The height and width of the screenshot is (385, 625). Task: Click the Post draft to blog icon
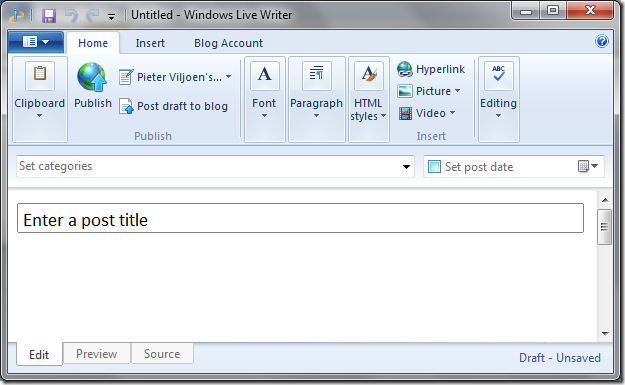click(126, 106)
